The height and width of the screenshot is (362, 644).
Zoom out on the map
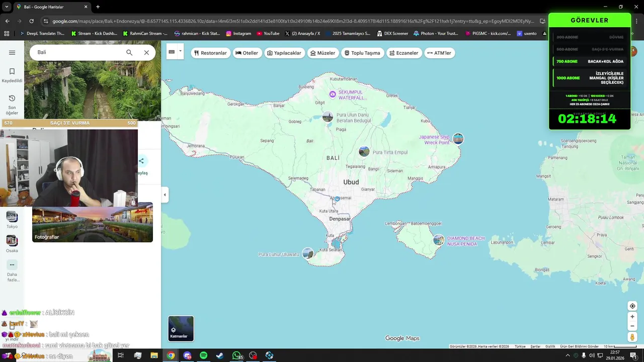pyautogui.click(x=632, y=326)
